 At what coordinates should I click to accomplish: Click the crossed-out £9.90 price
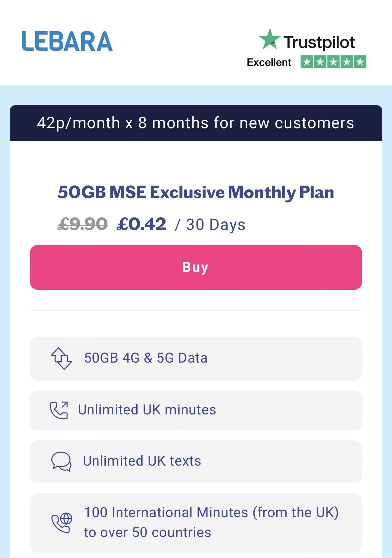point(83,224)
